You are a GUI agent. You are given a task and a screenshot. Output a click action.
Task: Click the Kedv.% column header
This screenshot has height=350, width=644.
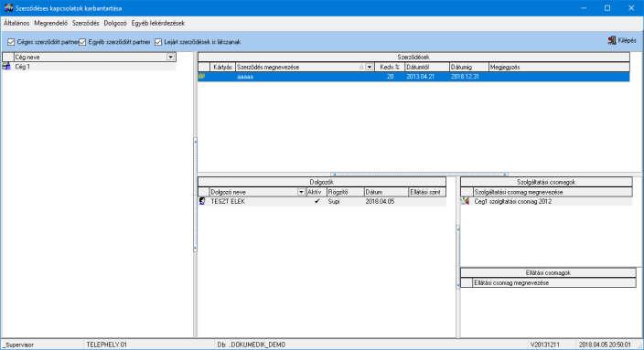tap(390, 67)
